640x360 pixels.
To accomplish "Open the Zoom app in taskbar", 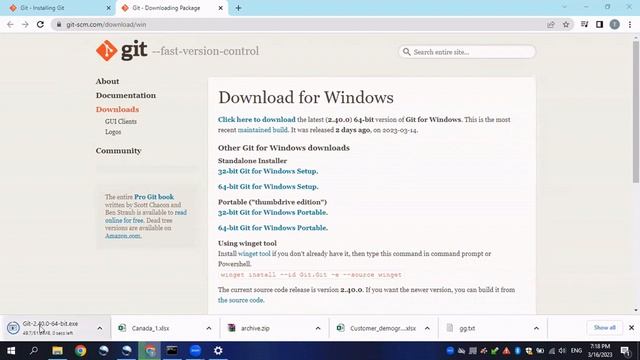I will point(196,351).
